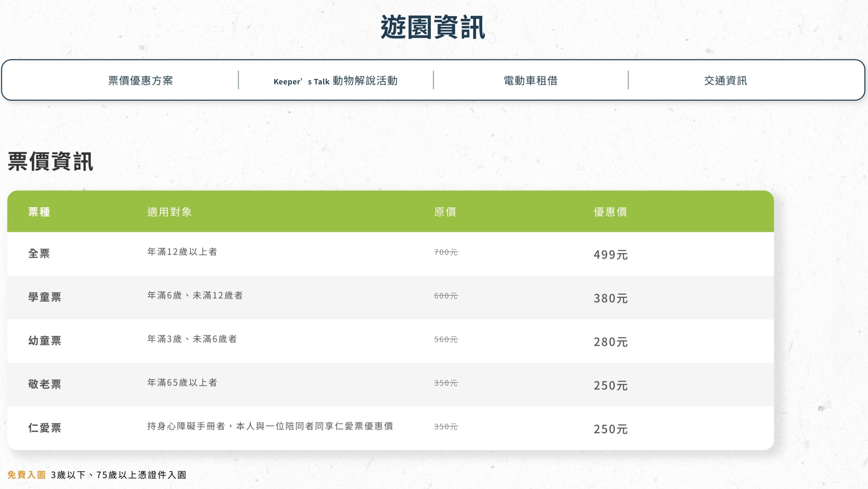868x489 pixels.
Task: Click the 票種 column header
Action: pos(39,212)
